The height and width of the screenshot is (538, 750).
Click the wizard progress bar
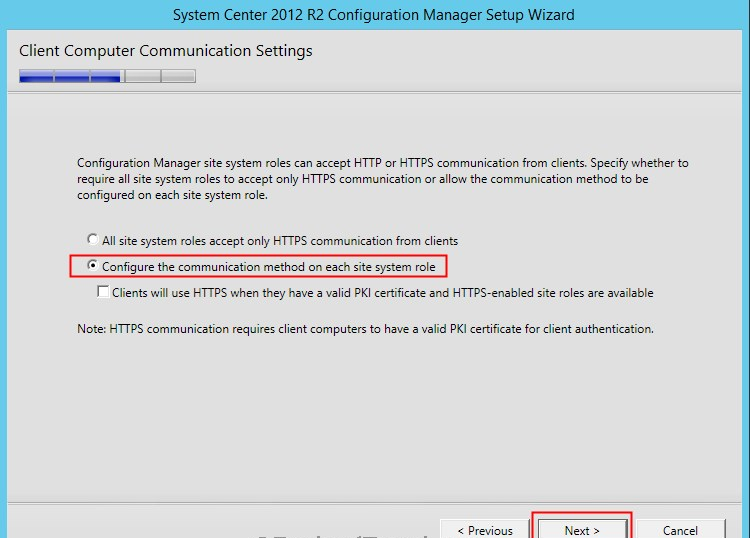click(108, 76)
